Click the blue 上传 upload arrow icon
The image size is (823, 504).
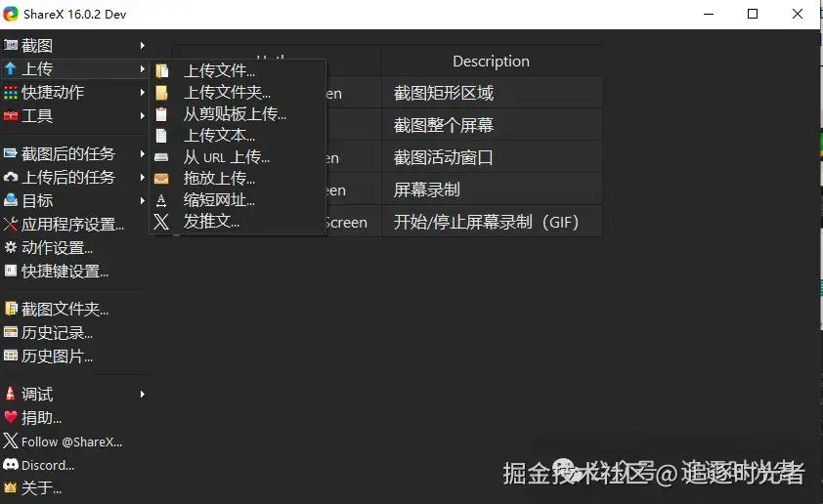[11, 68]
